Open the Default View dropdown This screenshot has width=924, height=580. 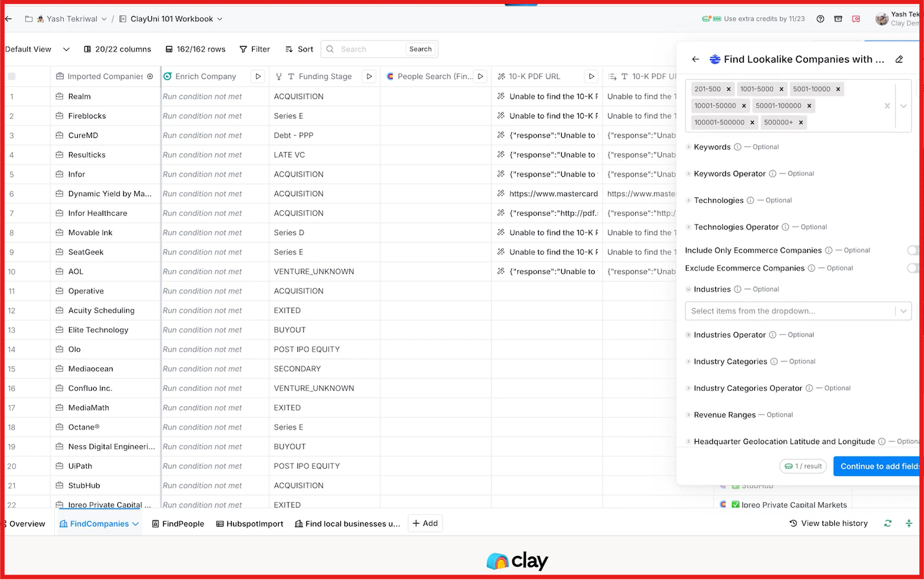click(x=37, y=49)
